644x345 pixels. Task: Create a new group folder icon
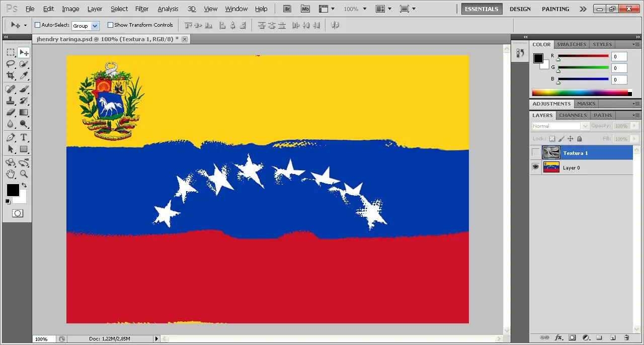(x=599, y=337)
